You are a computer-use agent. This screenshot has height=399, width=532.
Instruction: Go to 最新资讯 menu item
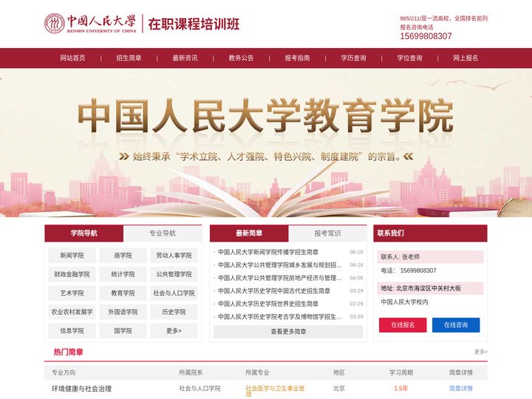pyautogui.click(x=185, y=58)
